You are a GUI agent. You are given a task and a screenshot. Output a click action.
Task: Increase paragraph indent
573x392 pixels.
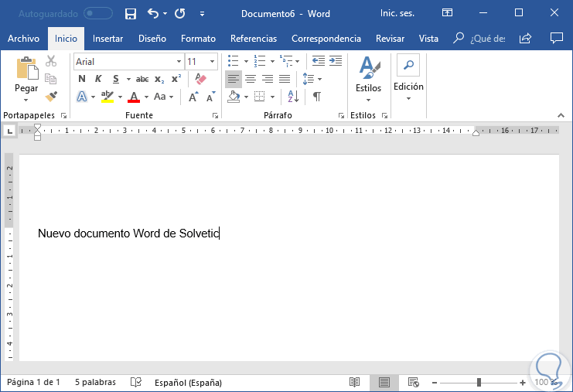336,60
